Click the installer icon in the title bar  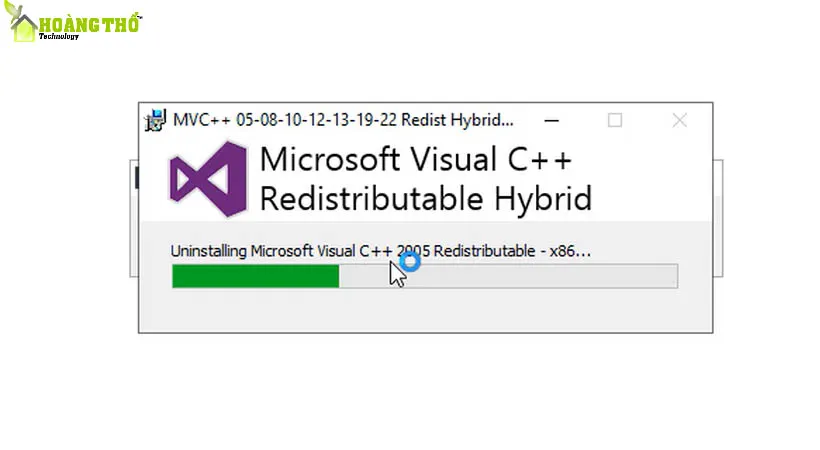point(155,121)
